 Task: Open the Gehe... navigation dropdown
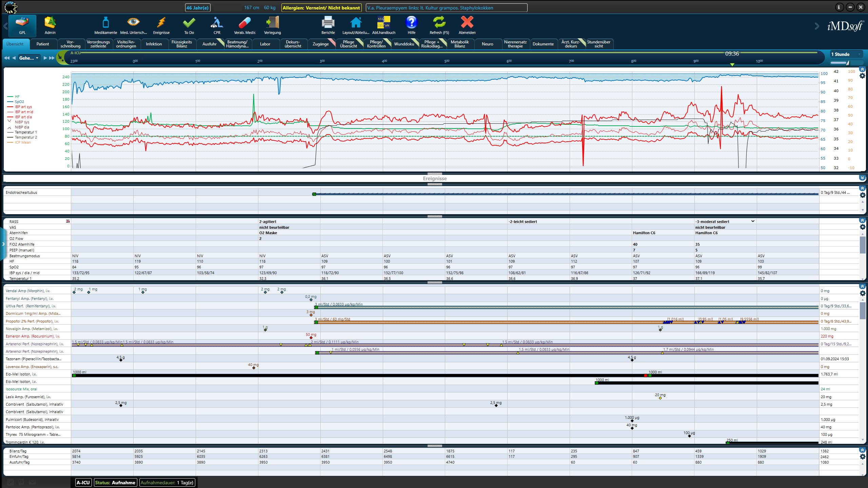click(29, 58)
